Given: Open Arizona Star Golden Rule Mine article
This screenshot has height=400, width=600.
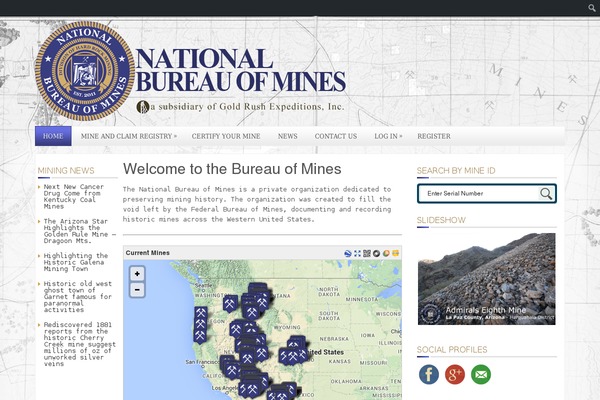Looking at the screenshot, I should point(80,231).
